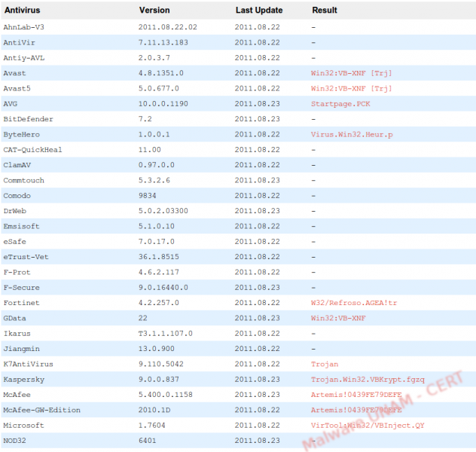This screenshot has height=452, width=476.
Task: Select the Virus.Win32.Heur.p result
Action: pos(352,135)
